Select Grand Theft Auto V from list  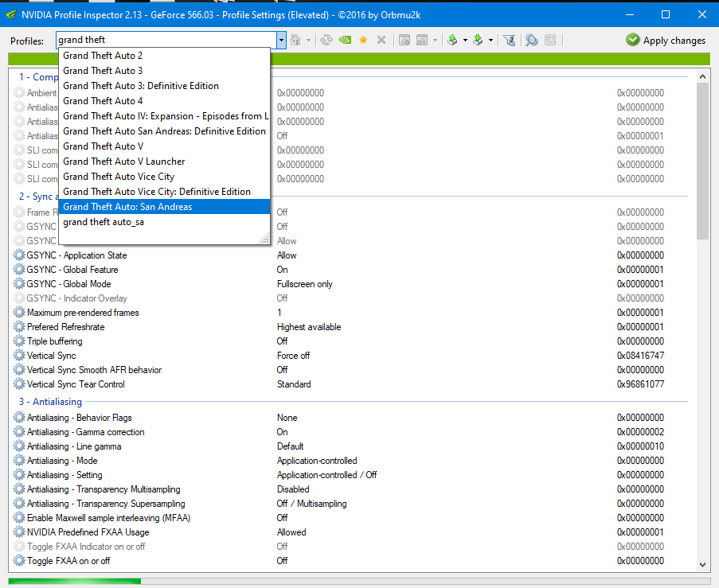(104, 146)
